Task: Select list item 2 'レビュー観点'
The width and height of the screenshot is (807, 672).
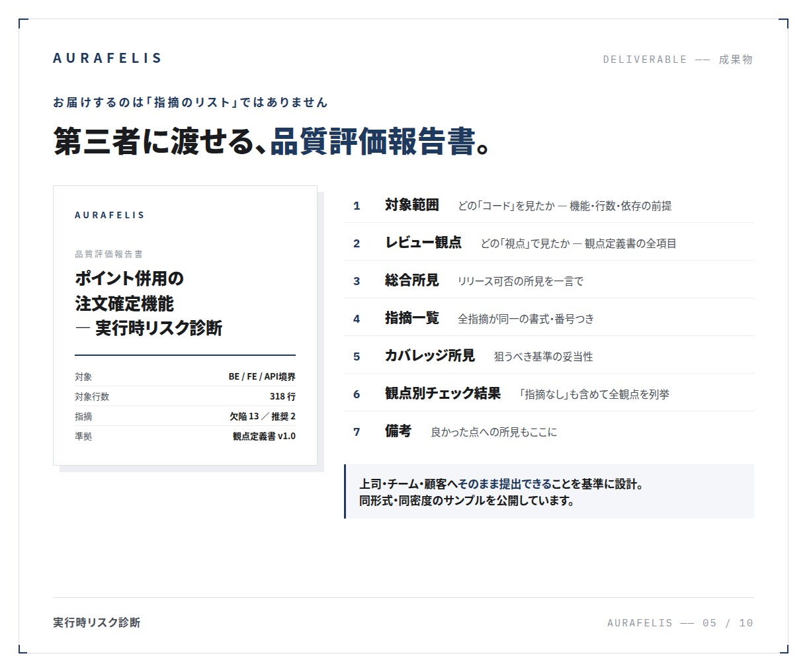Action: click(549, 243)
